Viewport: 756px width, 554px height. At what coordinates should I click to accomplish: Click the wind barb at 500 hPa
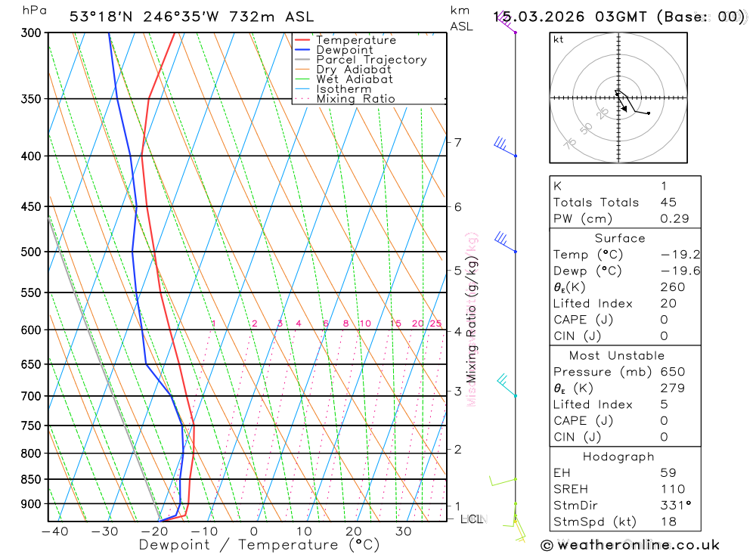(505, 242)
